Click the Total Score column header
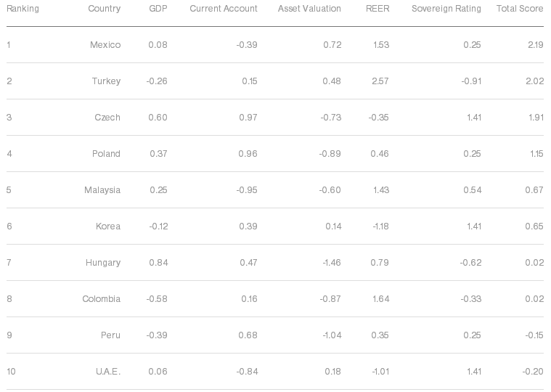This screenshot has width=551, height=392. [x=520, y=9]
